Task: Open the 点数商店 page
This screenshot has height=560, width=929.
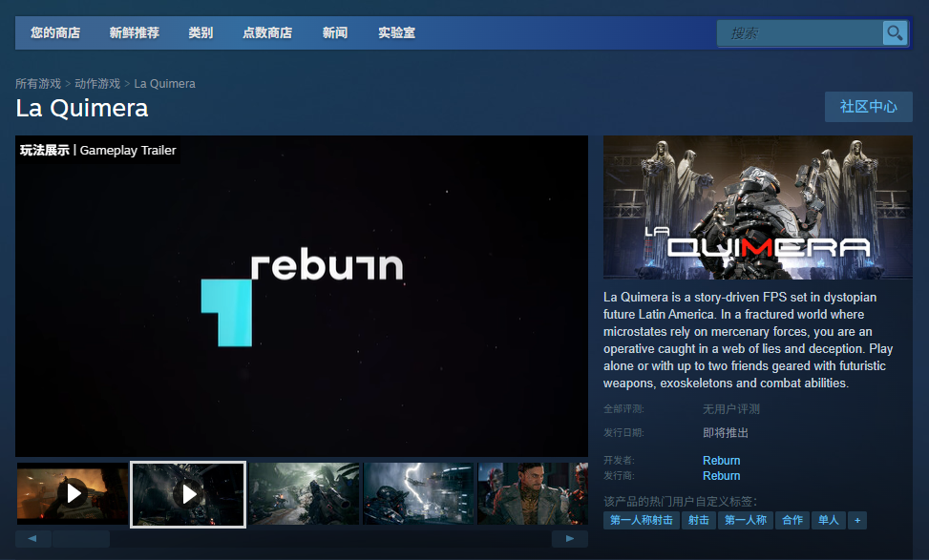Action: point(270,32)
